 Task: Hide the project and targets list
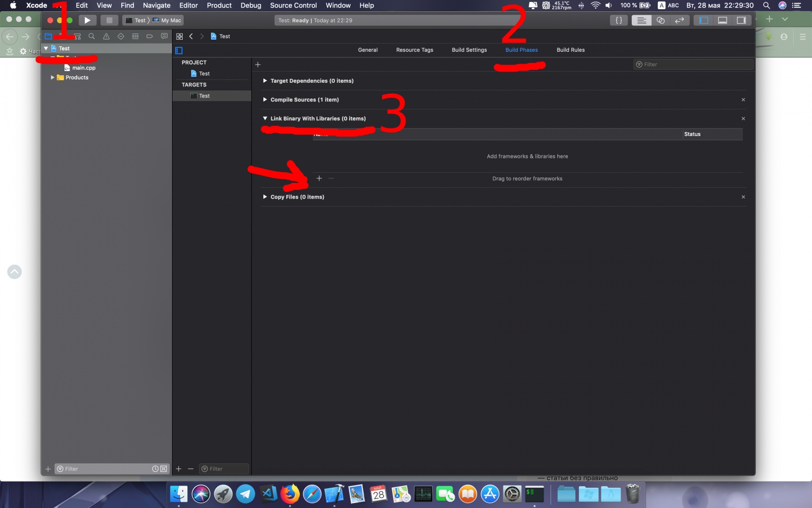point(179,50)
